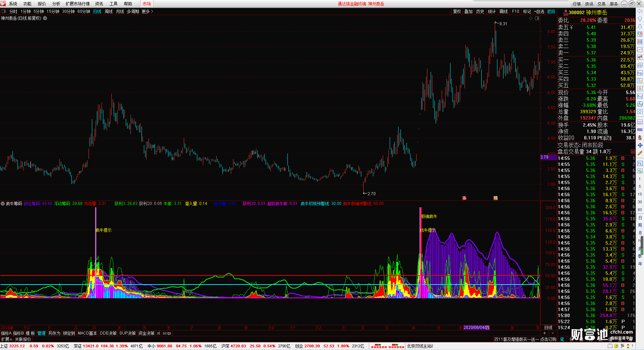Image resolution: width=644 pixels, height=350 pixels.
Task: Open the 分析 menu
Action: click(x=56, y=4)
